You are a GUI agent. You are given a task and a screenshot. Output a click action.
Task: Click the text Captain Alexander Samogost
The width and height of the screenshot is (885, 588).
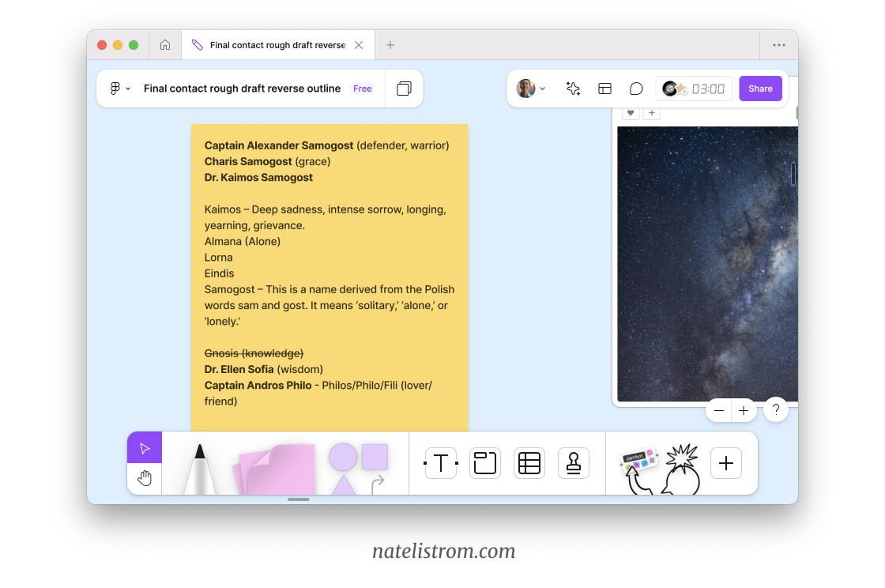[279, 145]
